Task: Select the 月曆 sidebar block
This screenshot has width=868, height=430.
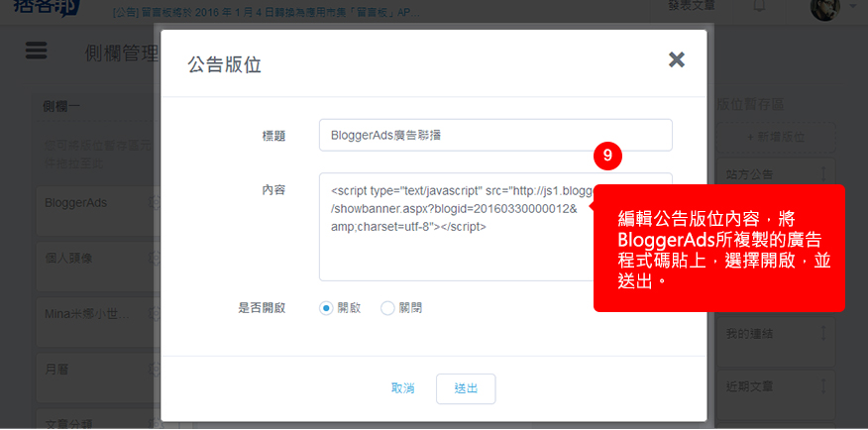Action: (98, 378)
